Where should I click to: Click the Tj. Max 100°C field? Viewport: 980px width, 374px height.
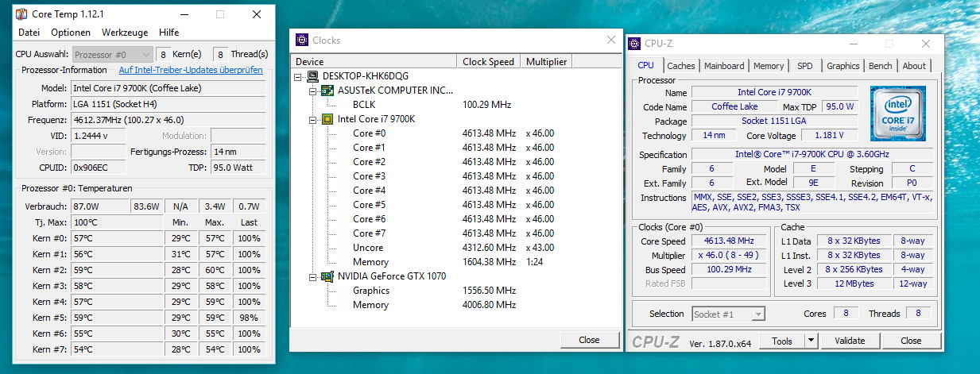[116, 222]
